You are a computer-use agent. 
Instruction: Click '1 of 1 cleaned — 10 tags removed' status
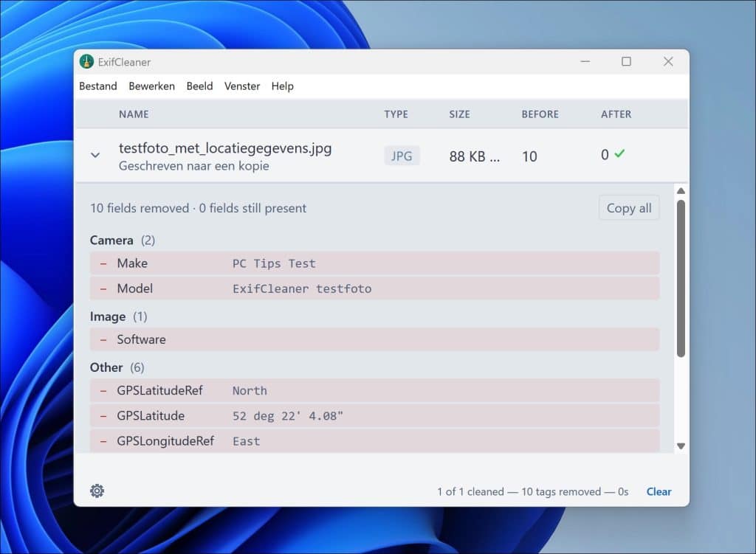pos(519,492)
